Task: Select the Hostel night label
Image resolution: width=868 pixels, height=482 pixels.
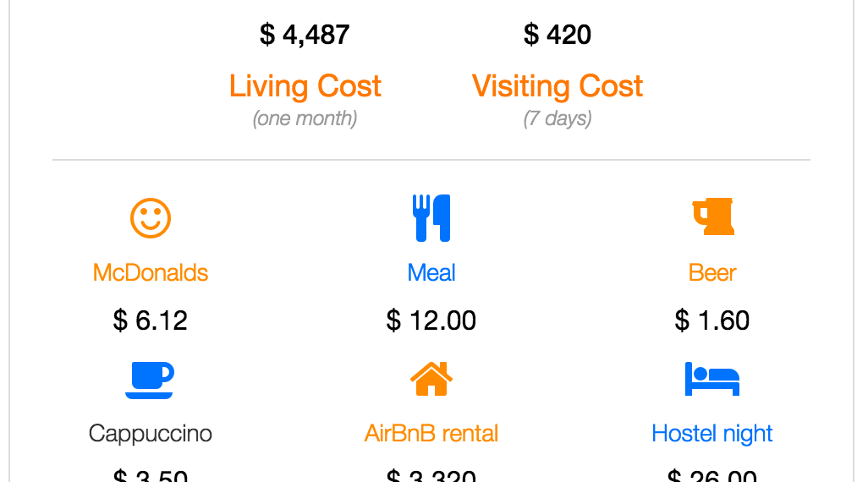Action: [712, 434]
